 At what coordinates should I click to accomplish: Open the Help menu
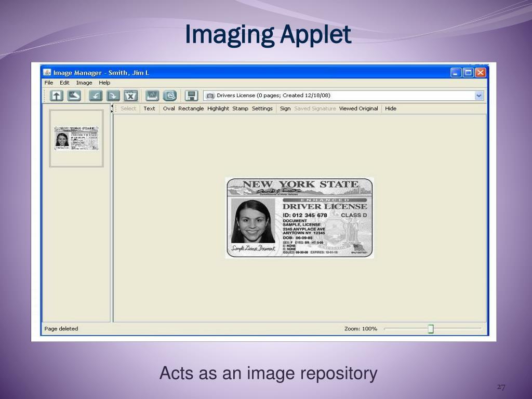click(x=104, y=83)
